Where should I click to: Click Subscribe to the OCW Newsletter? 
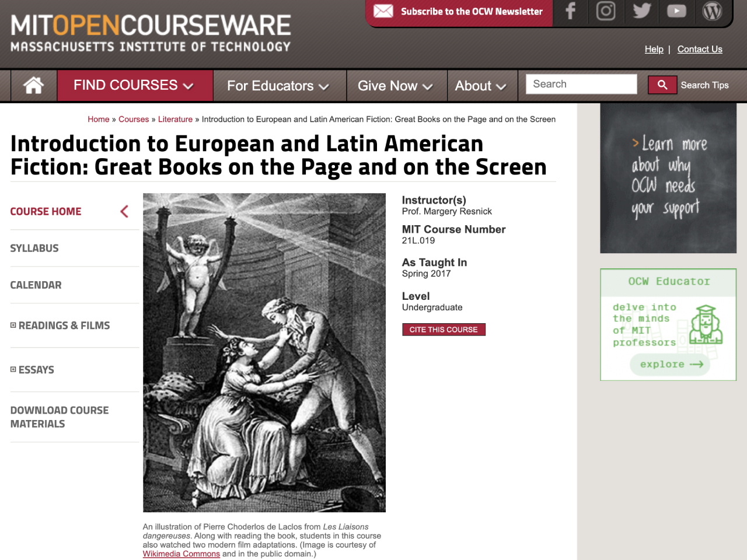coord(472,11)
